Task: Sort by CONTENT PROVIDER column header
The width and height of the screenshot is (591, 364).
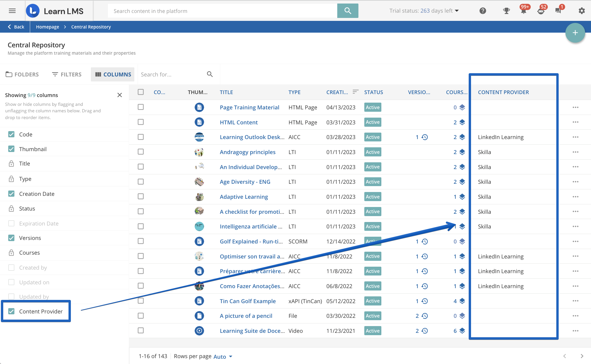Action: tap(503, 92)
